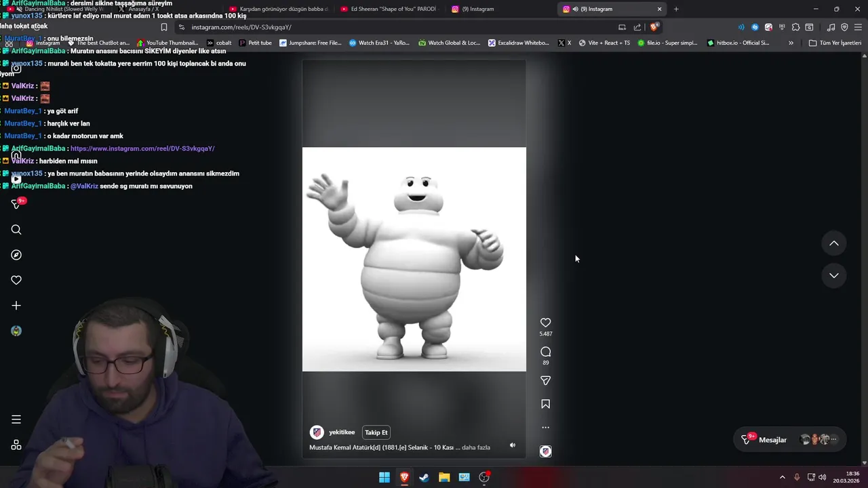Screen dimensions: 868x488
Task: Open comments on the reel
Action: tap(545, 352)
